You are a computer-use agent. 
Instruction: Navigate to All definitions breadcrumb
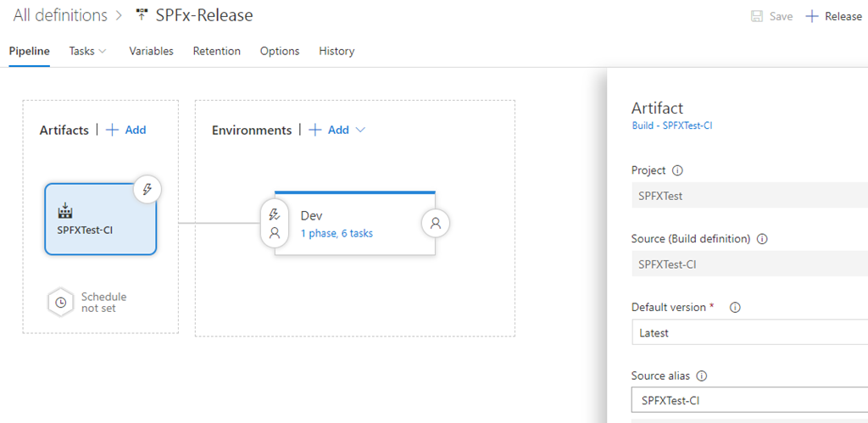tap(60, 16)
